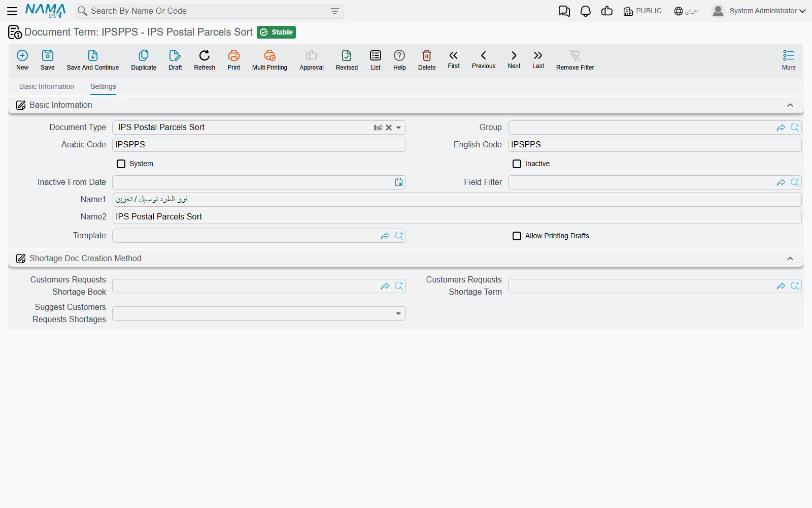
Task: Save record as Draft
Action: tap(175, 60)
